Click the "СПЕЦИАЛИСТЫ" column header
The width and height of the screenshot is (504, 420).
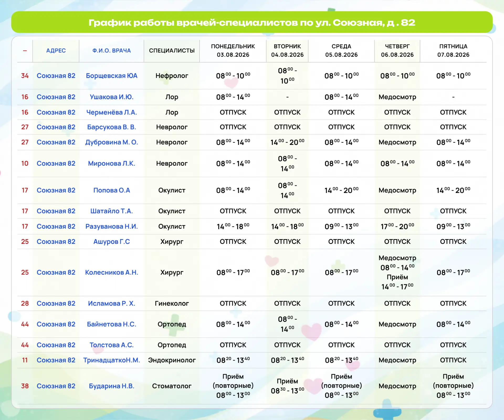172,51
